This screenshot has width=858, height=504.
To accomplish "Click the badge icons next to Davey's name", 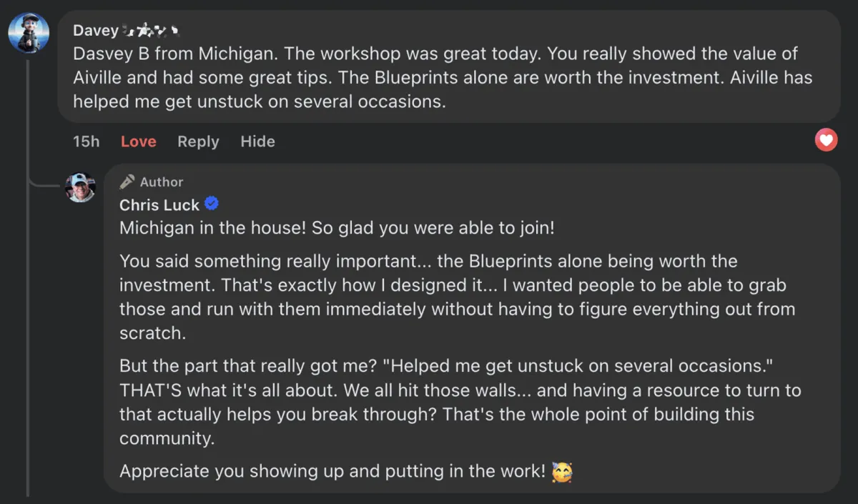I will click(152, 31).
